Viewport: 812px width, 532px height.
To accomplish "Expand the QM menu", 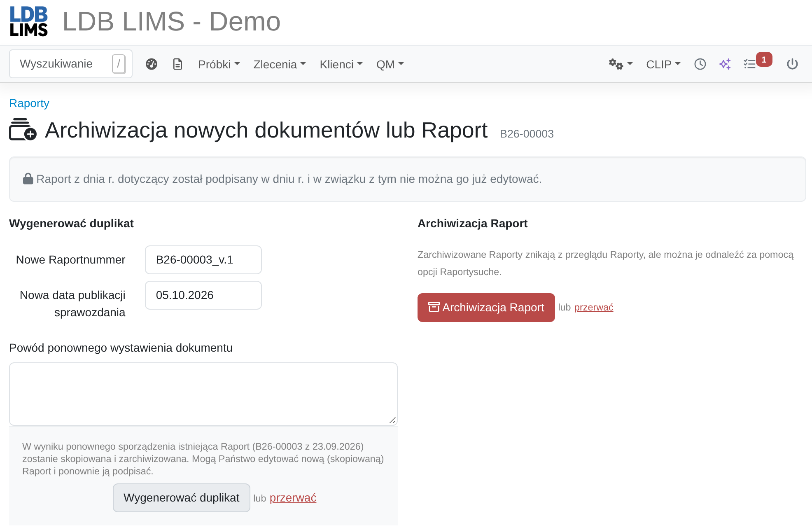I will (390, 64).
